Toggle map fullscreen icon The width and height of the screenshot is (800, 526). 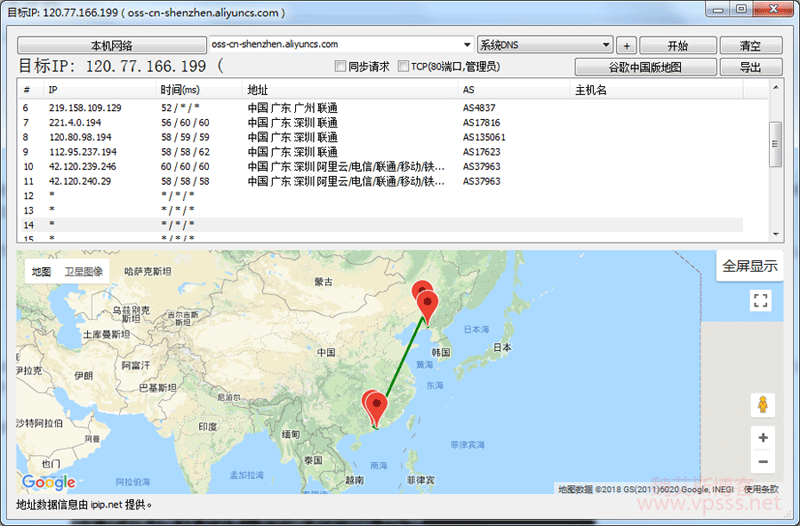[760, 300]
